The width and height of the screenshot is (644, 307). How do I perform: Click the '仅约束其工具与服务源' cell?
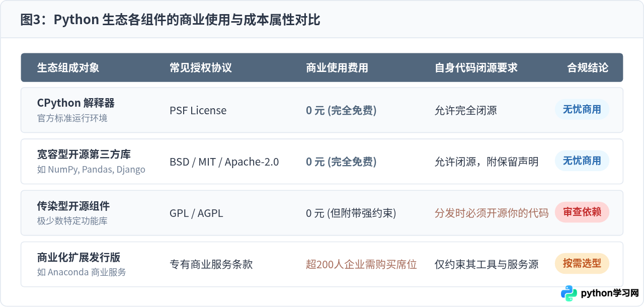pos(487,264)
